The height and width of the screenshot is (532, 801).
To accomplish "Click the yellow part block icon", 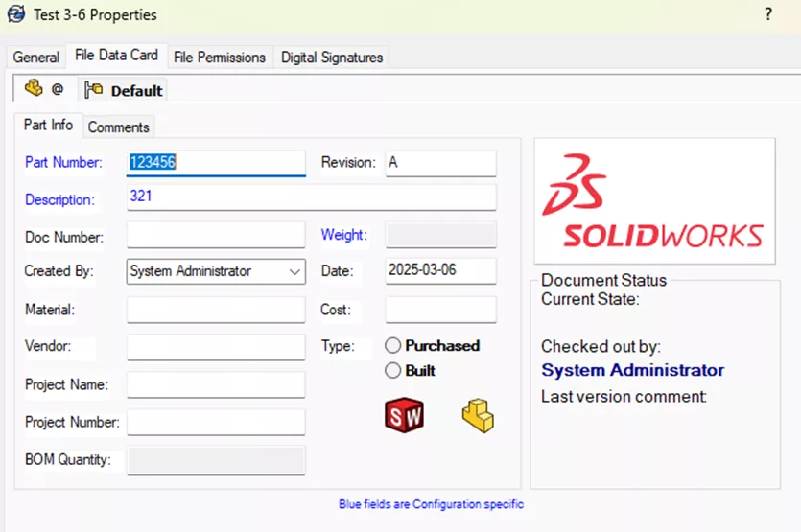I will tap(478, 416).
